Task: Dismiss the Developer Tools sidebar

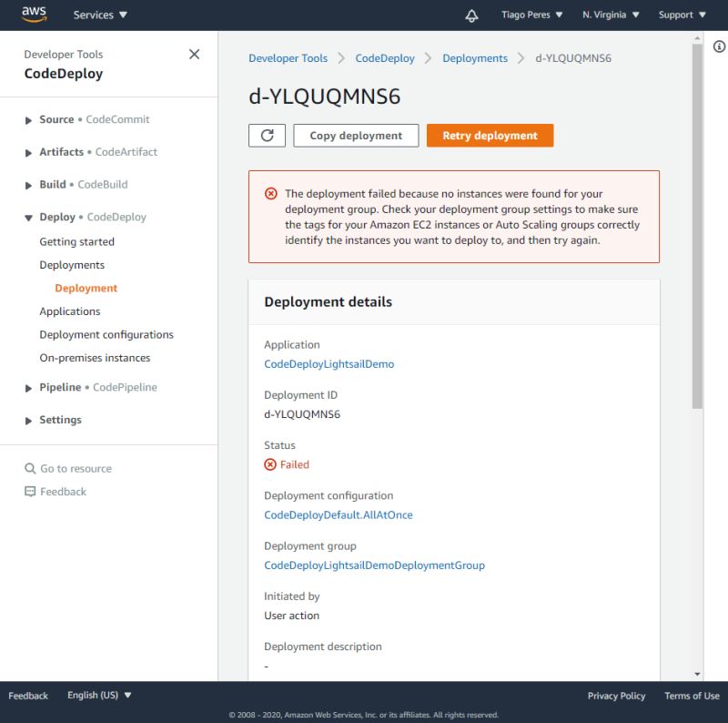Action: [x=194, y=55]
